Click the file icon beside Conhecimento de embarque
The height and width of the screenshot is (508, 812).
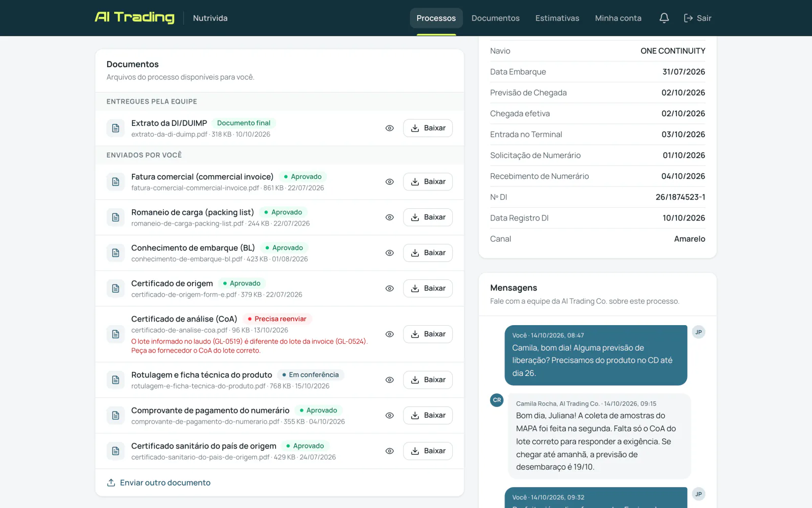pos(116,253)
